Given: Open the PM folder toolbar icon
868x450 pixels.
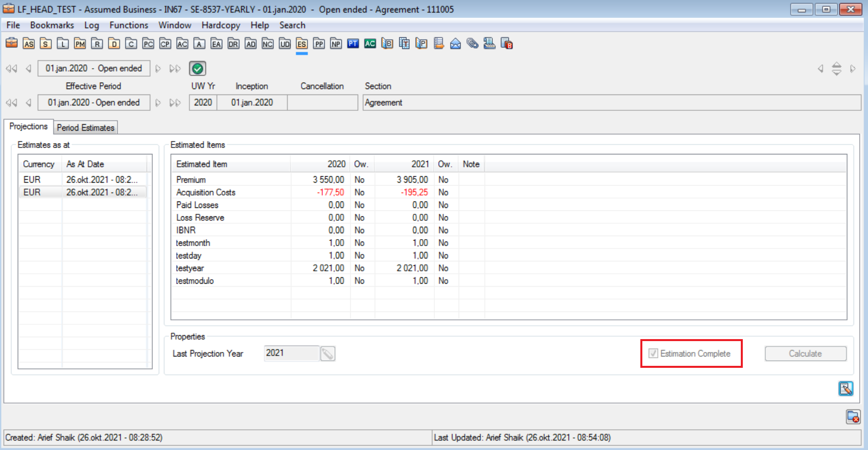Looking at the screenshot, I should 80,44.
